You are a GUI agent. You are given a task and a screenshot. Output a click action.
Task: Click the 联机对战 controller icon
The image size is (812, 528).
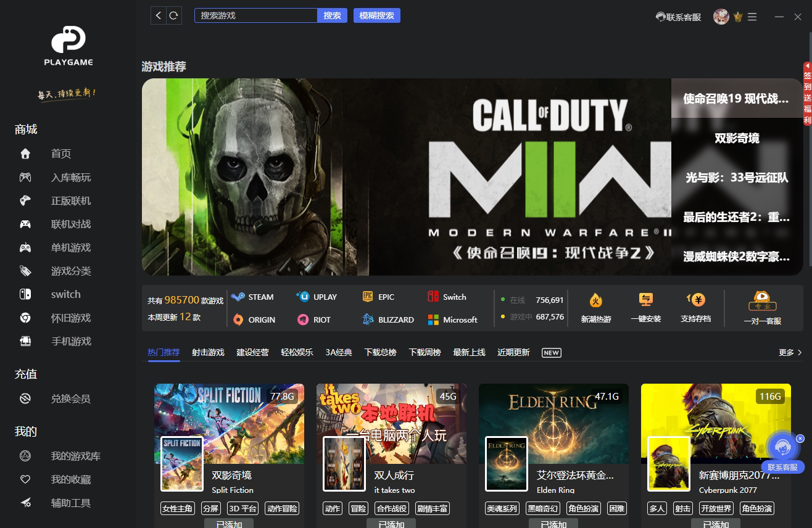point(25,224)
